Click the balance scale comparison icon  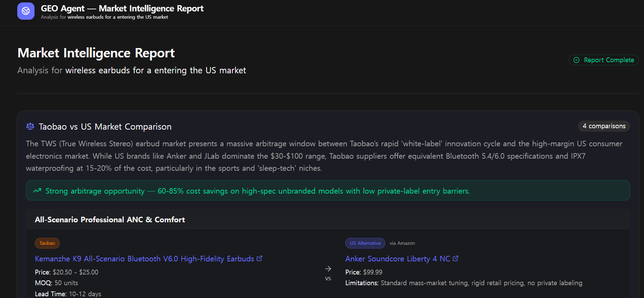tap(30, 127)
